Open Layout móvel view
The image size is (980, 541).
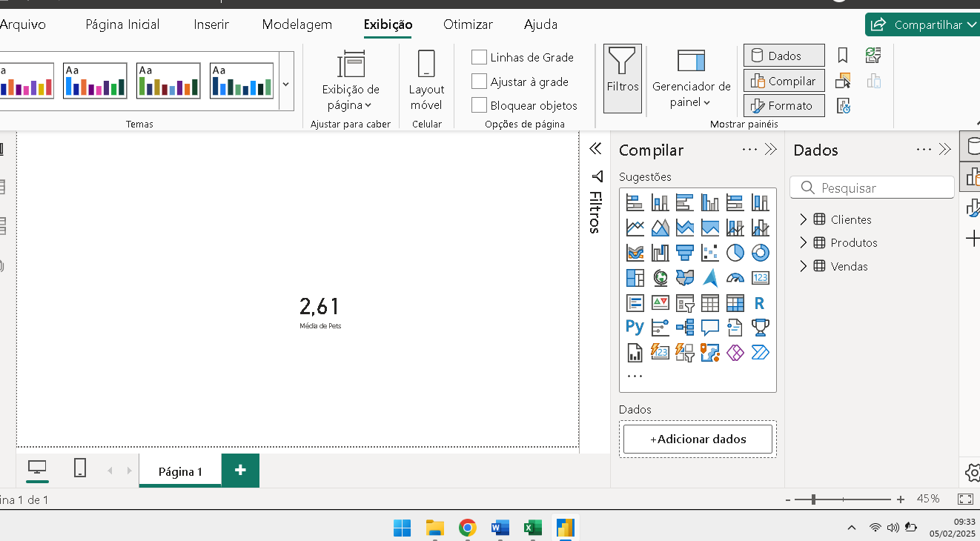(x=426, y=81)
